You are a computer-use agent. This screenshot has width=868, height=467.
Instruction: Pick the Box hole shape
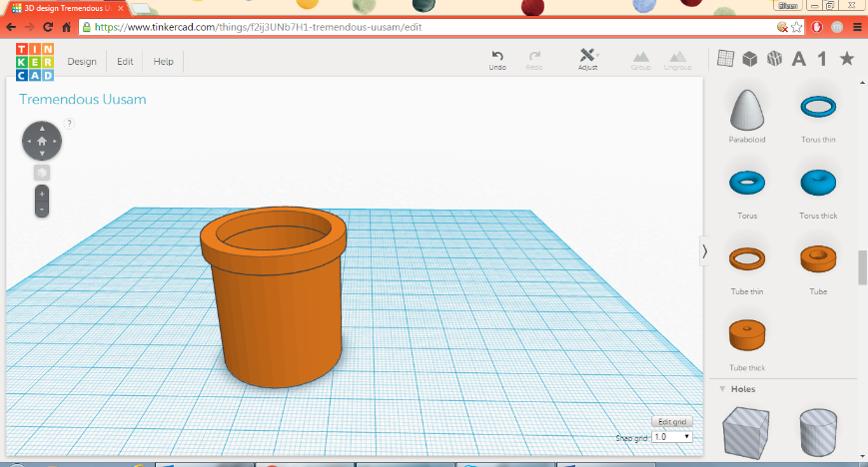[x=746, y=433]
